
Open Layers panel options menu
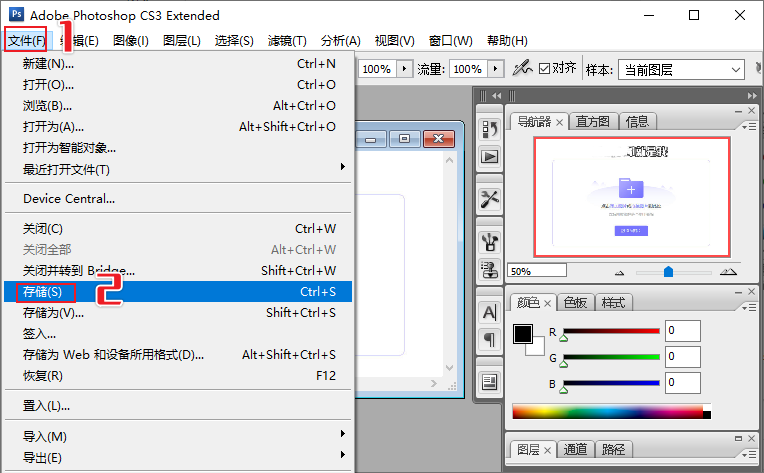[x=749, y=454]
